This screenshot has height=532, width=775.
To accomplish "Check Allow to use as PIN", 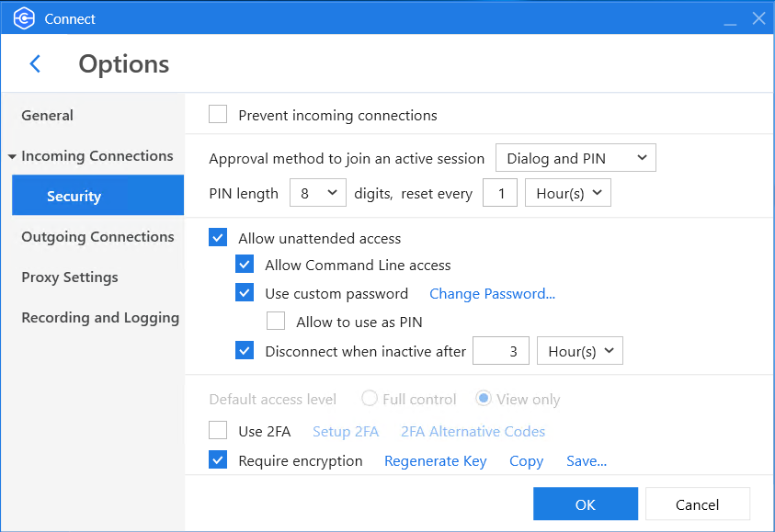I will click(x=276, y=321).
